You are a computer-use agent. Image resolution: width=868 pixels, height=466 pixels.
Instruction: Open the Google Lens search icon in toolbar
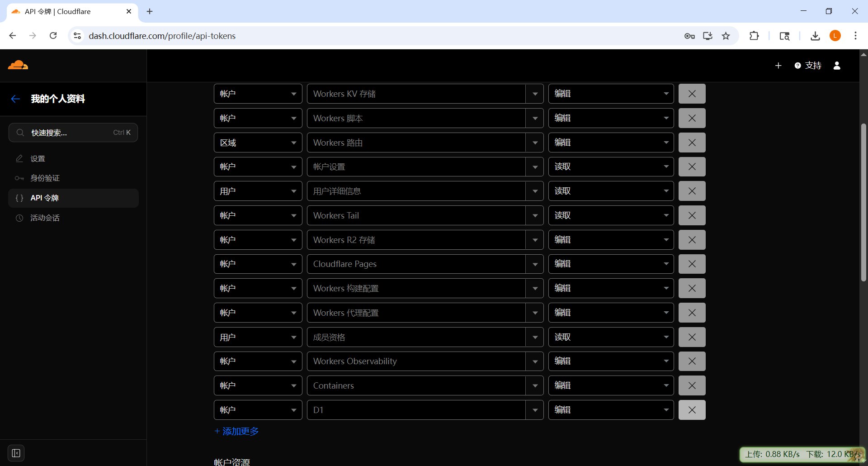[x=784, y=36]
